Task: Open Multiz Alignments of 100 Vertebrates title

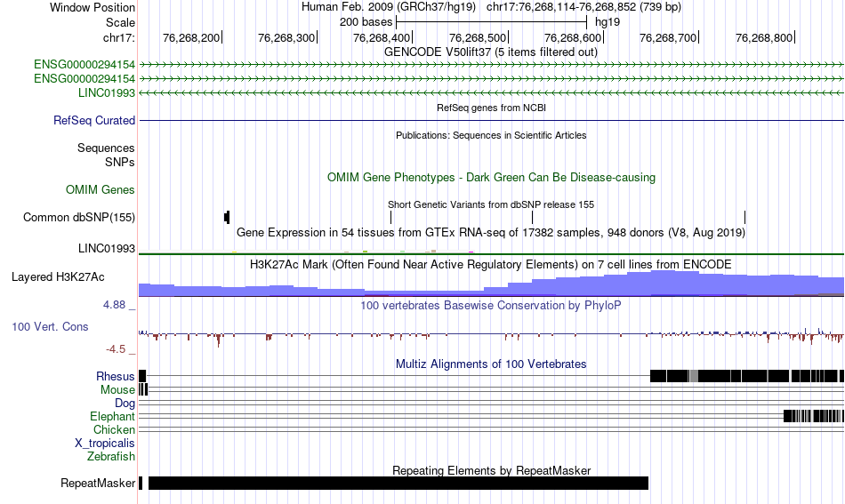Action: [491, 364]
